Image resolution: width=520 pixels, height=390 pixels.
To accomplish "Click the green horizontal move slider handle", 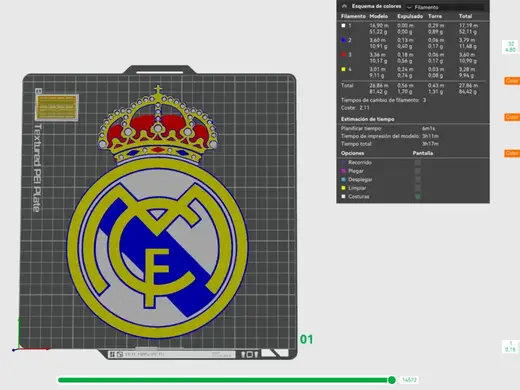I will coord(392,380).
